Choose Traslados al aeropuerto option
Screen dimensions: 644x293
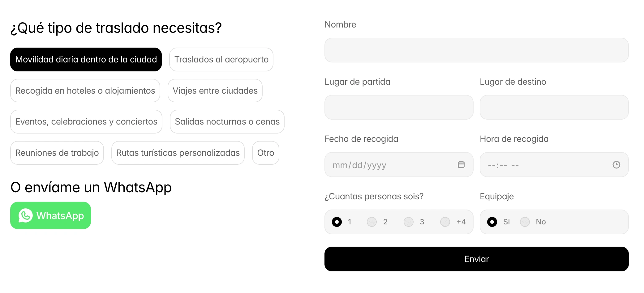tap(221, 59)
